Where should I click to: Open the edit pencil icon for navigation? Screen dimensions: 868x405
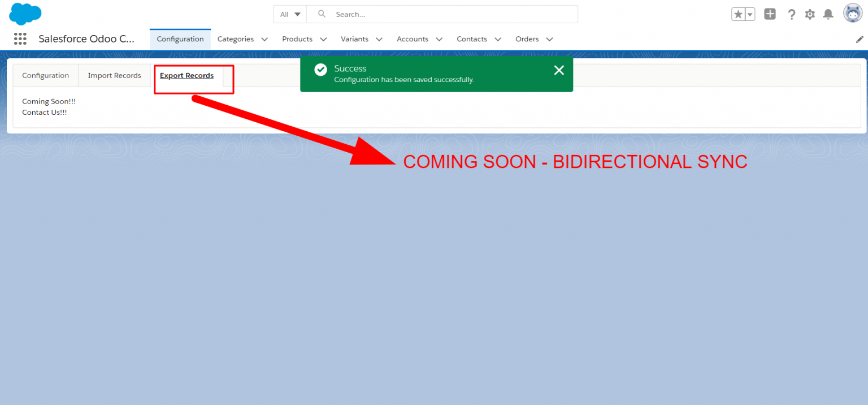pos(860,39)
